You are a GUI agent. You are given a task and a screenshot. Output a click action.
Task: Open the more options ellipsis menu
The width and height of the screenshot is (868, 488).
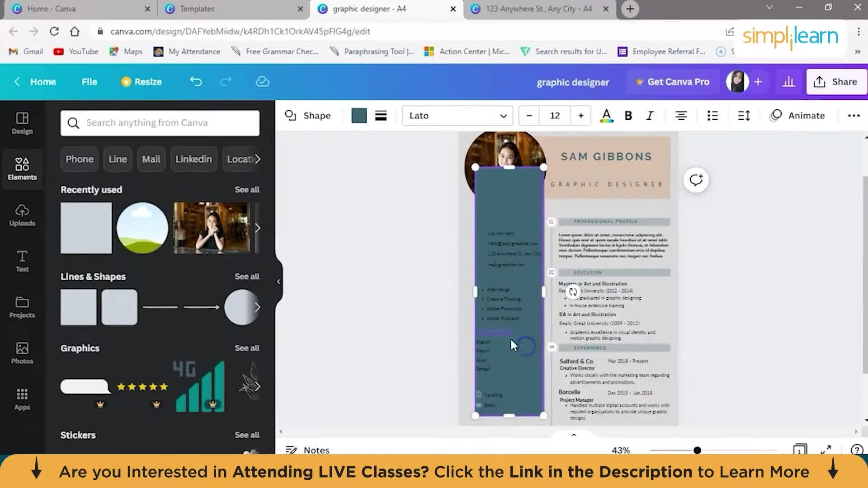coord(854,116)
